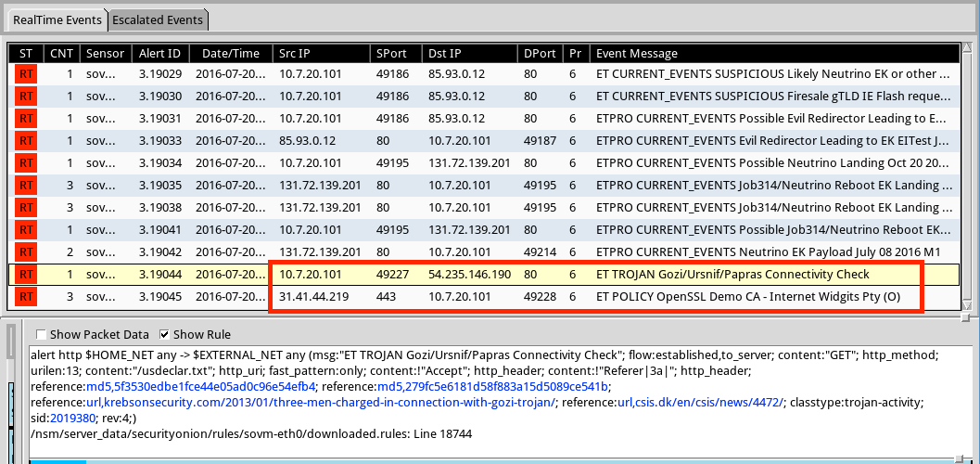Click RT status badge for alert 3.19045
Image resolution: width=980 pixels, height=464 pixels.
click(26, 296)
